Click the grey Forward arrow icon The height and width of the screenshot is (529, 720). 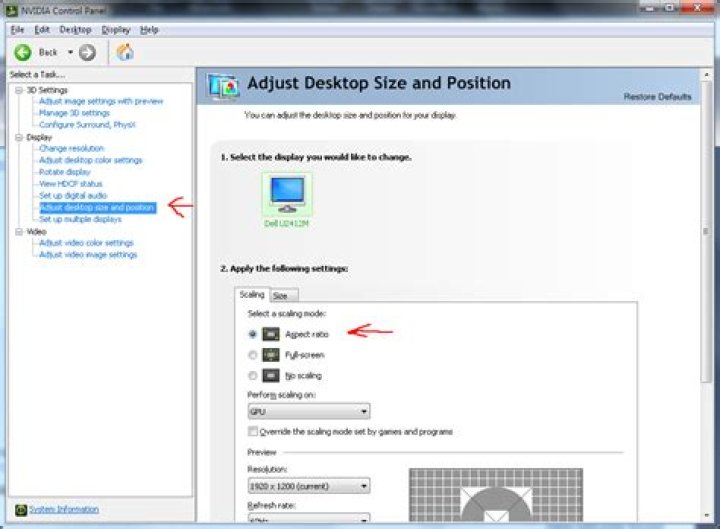point(87,52)
